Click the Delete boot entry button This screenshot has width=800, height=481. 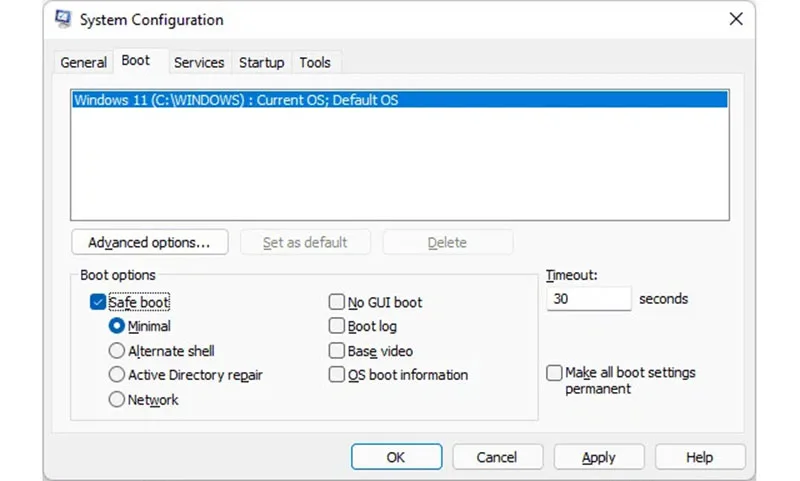coord(447,242)
